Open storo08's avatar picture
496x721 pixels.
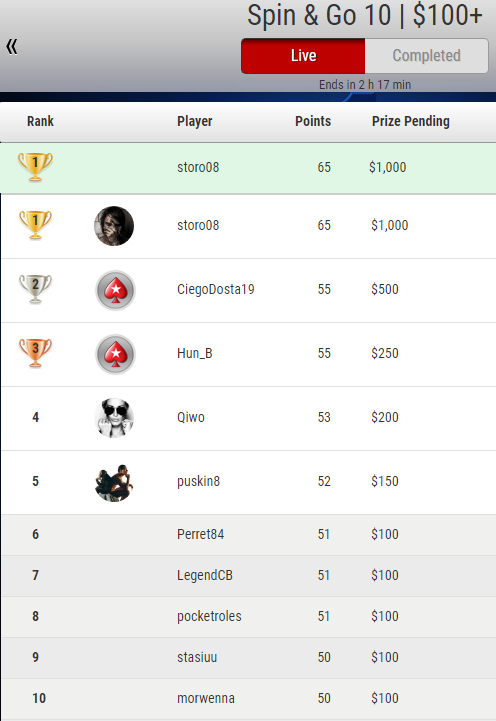click(114, 226)
